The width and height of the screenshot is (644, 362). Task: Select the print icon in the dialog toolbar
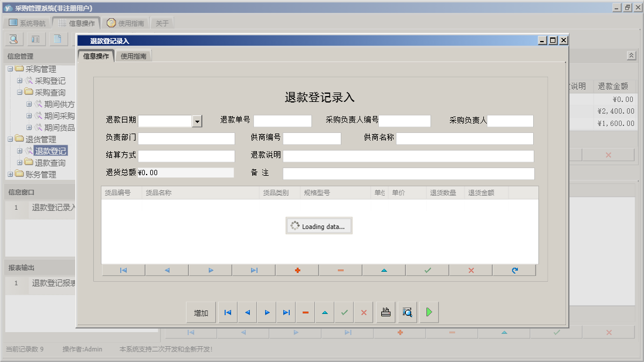click(x=385, y=312)
